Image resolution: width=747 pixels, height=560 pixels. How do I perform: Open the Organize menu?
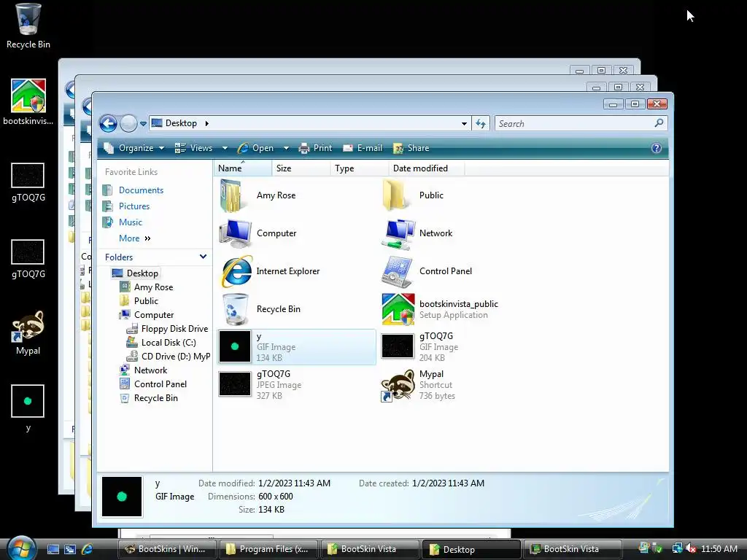(134, 148)
